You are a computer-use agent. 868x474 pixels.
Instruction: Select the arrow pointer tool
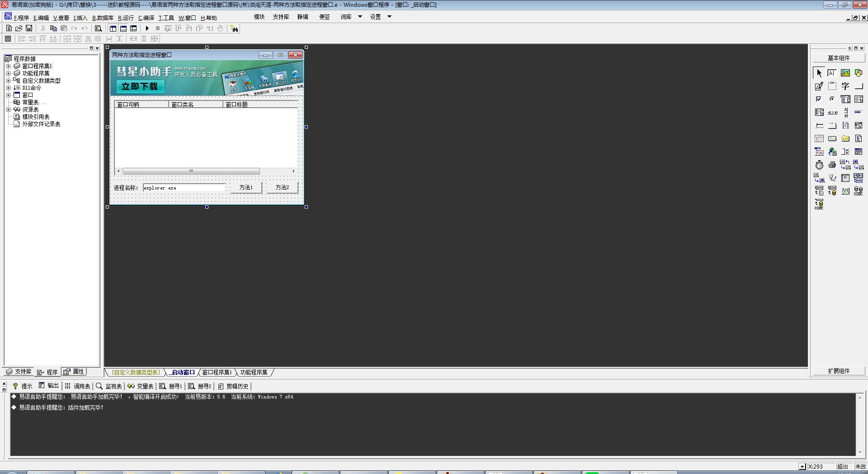(819, 73)
